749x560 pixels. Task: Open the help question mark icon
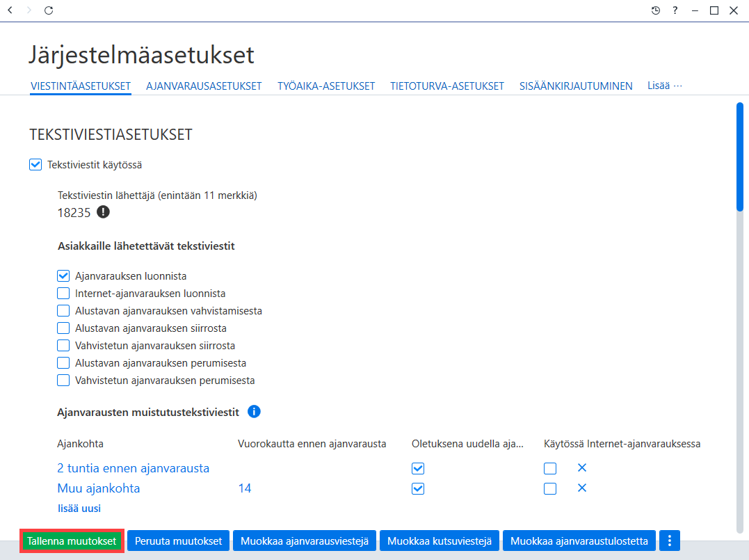tap(675, 10)
